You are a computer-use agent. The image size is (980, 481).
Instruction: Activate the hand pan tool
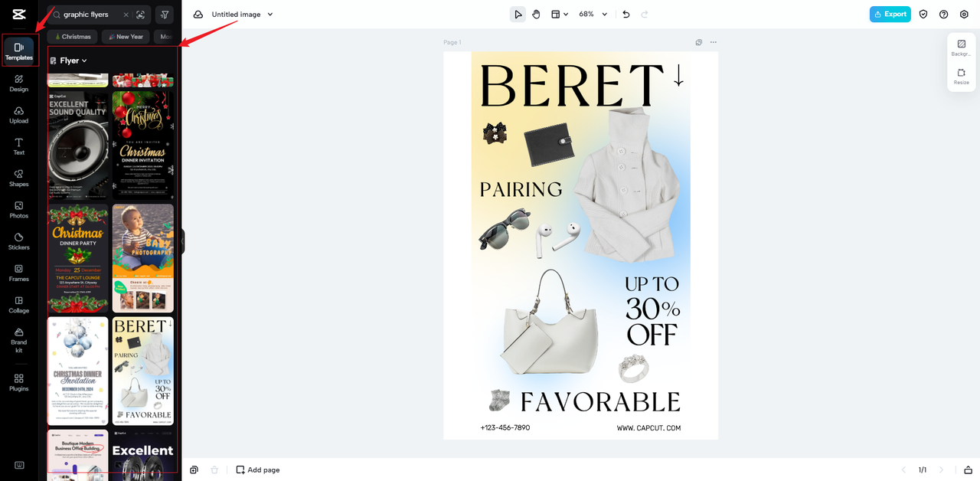[537, 14]
